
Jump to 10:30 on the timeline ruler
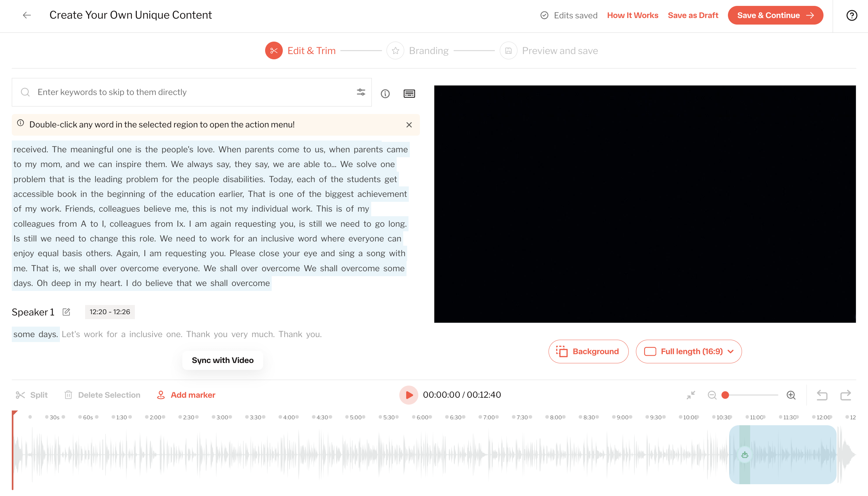[723, 417]
